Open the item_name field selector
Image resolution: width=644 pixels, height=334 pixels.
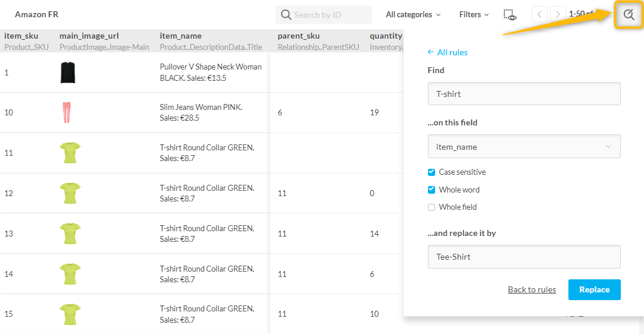point(524,147)
